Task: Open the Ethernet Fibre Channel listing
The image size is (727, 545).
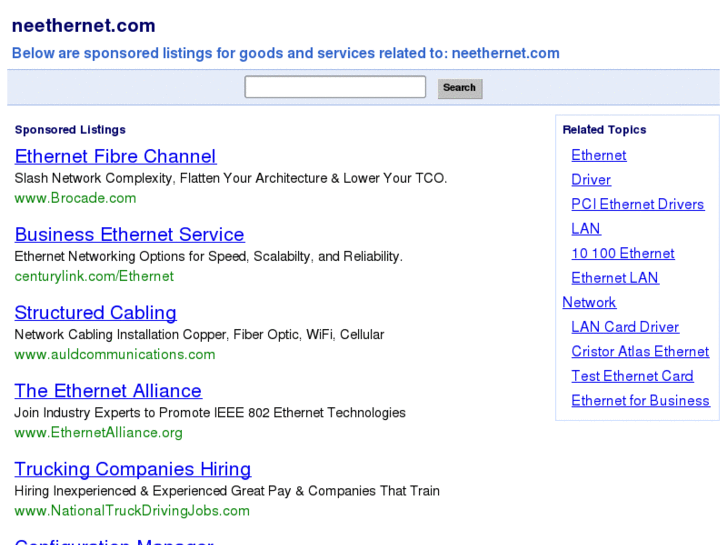Action: pyautogui.click(x=115, y=157)
